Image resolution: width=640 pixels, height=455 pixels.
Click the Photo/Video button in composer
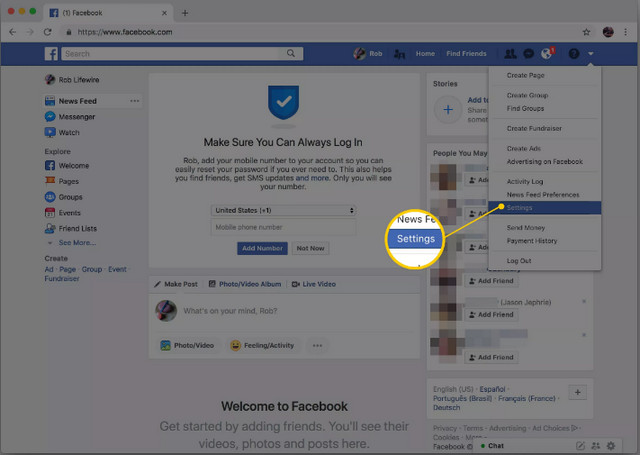pos(187,345)
